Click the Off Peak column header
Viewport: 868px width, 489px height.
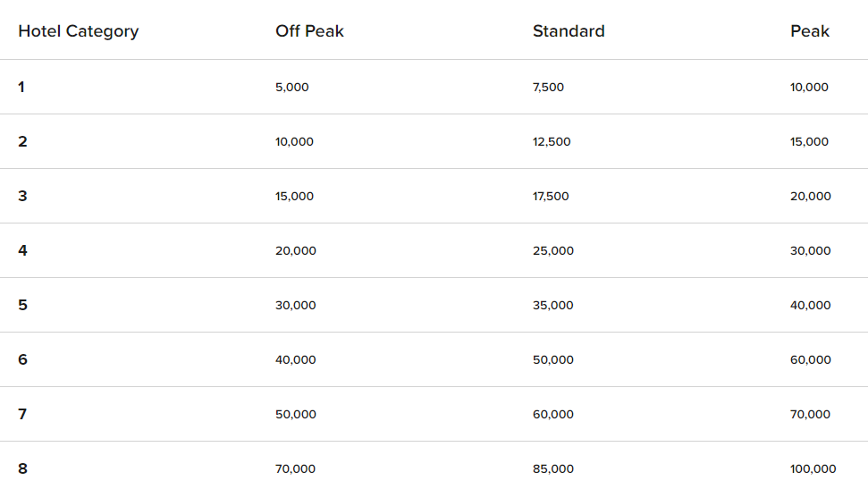309,31
